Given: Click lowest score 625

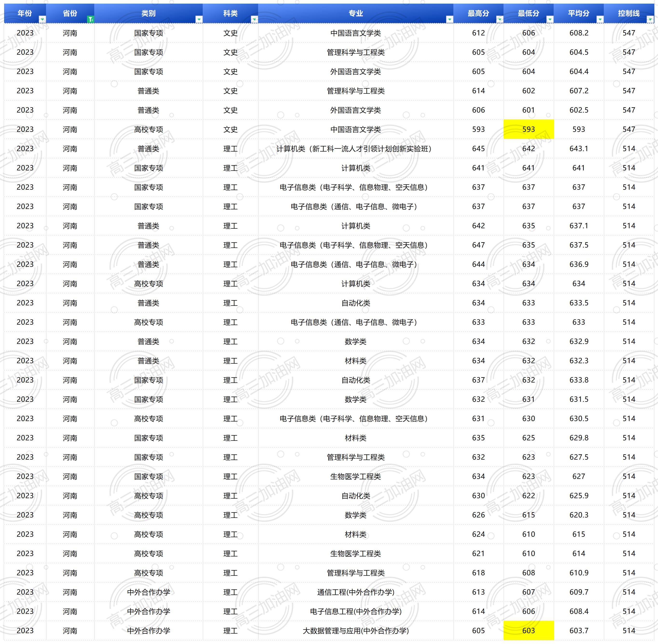Looking at the screenshot, I should (x=528, y=438).
